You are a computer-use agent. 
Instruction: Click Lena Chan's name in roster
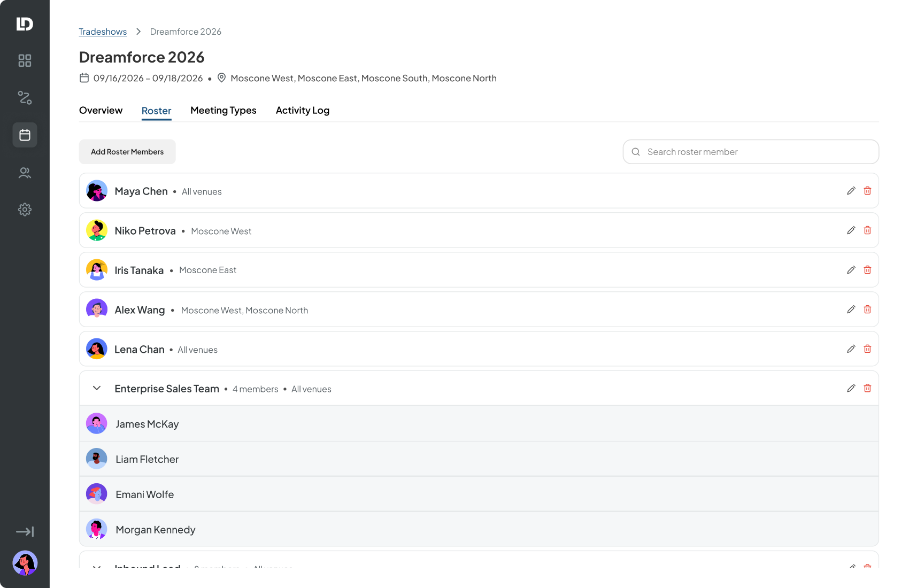click(140, 350)
